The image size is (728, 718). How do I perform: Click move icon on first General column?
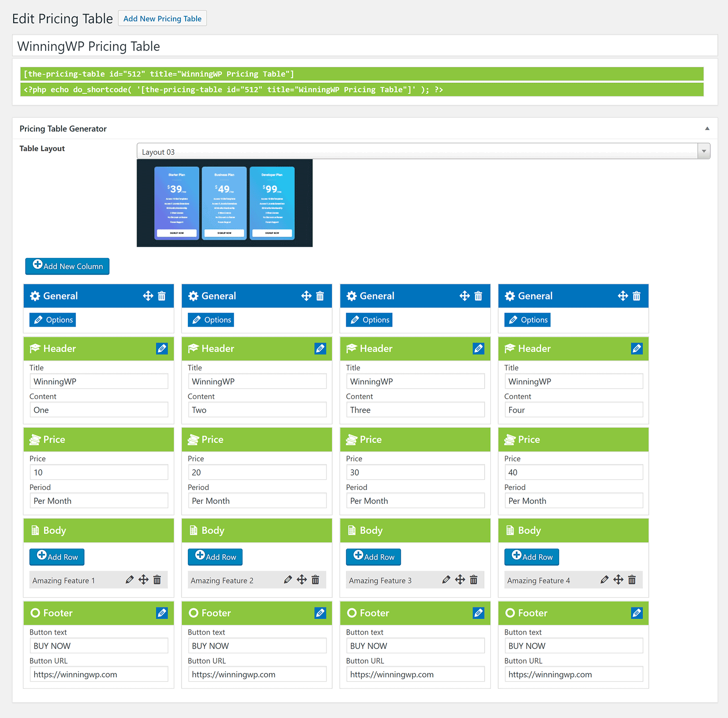pyautogui.click(x=148, y=296)
